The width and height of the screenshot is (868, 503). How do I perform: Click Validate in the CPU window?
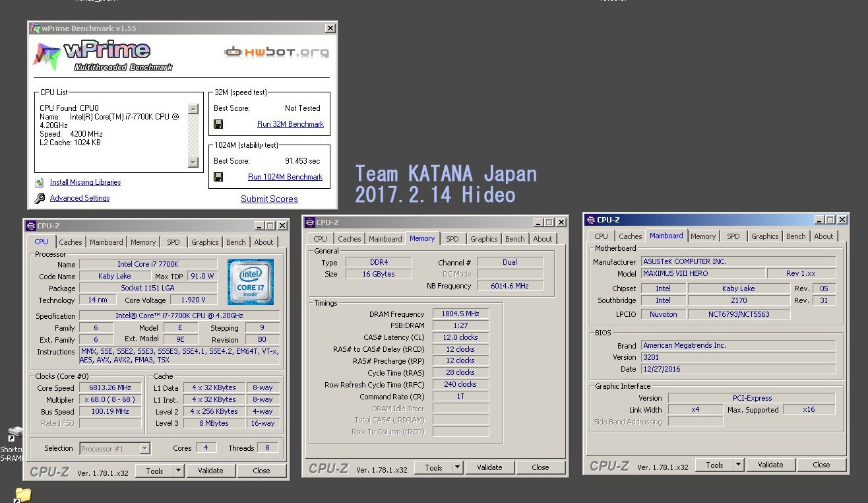point(210,471)
